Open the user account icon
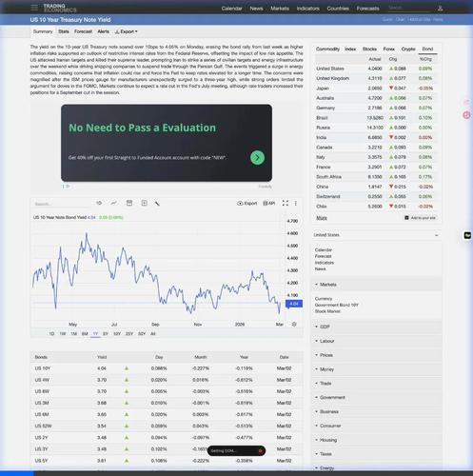 [440, 9]
